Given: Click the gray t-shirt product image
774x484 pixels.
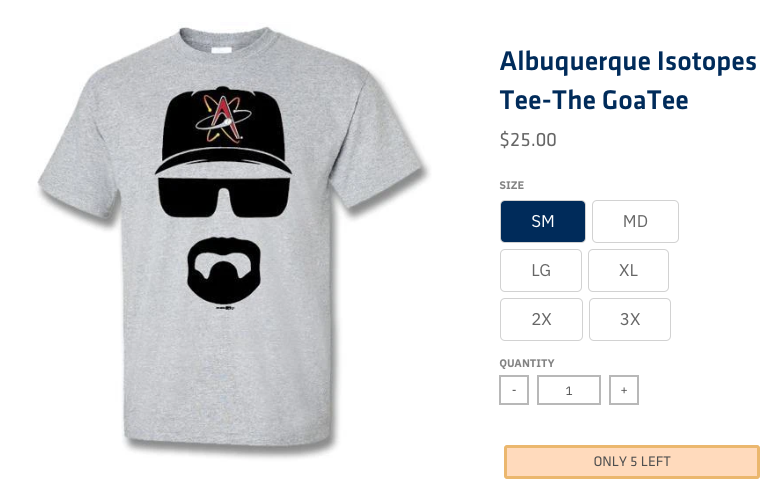Looking at the screenshot, I should click(x=232, y=239).
